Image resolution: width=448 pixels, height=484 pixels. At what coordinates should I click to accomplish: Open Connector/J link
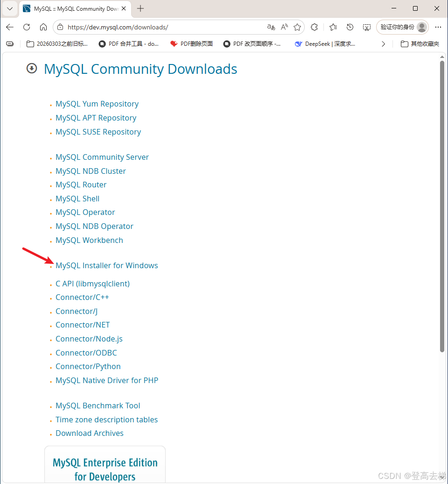pyautogui.click(x=77, y=311)
